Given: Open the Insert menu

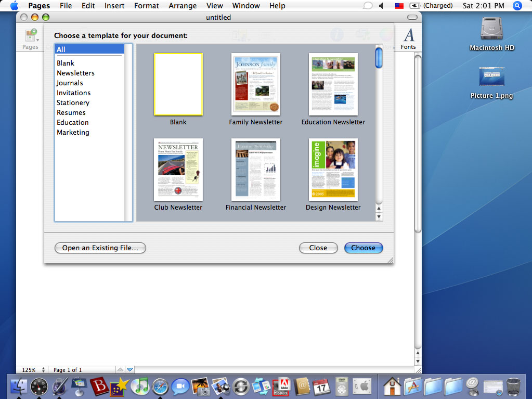Looking at the screenshot, I should [114, 6].
